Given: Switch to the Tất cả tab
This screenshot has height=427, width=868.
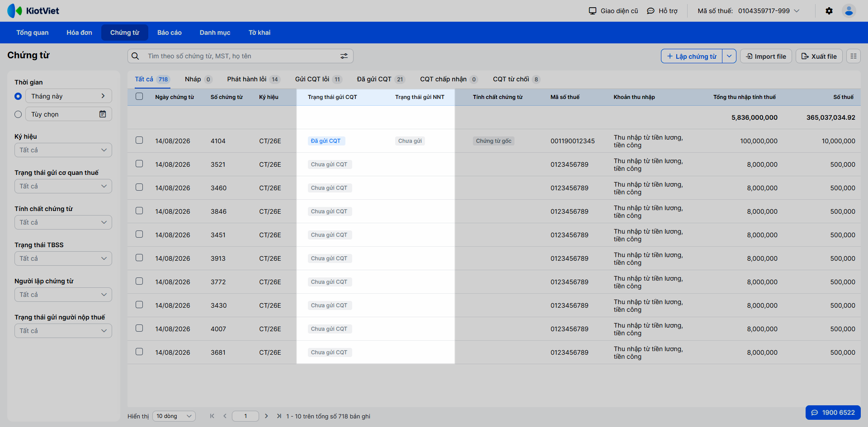Looking at the screenshot, I should click(152, 79).
